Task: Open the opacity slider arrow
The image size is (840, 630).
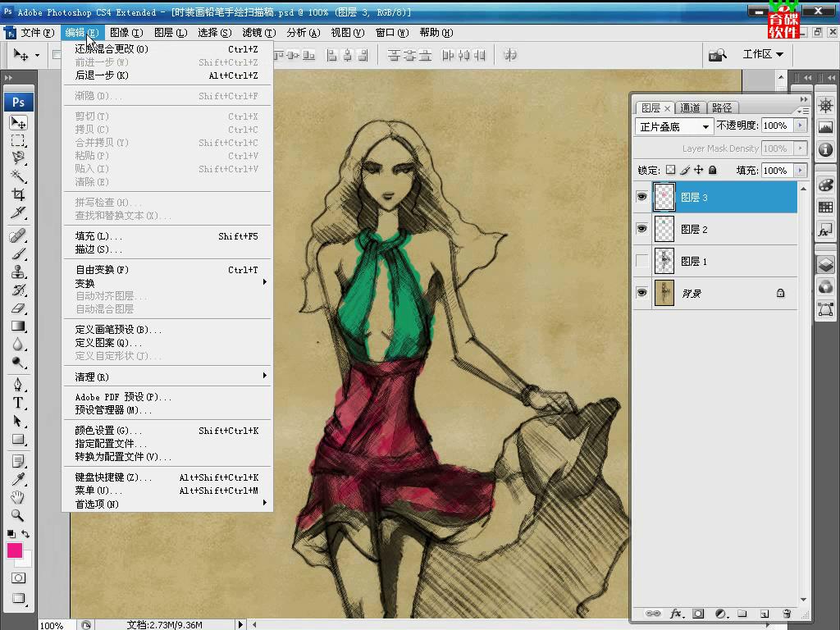Action: tap(801, 126)
